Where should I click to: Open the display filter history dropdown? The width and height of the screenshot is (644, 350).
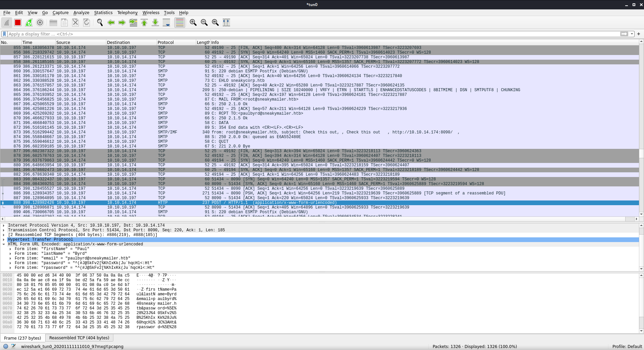[632, 34]
